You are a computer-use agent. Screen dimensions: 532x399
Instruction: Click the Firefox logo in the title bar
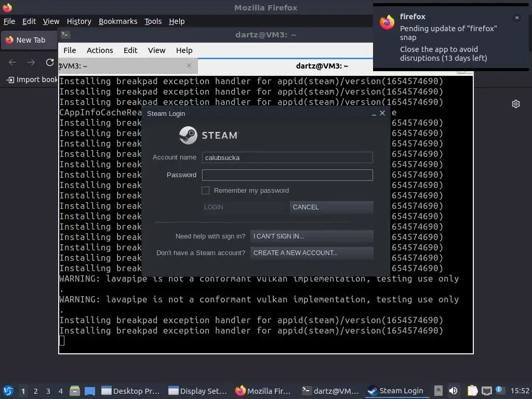pos(7,7)
